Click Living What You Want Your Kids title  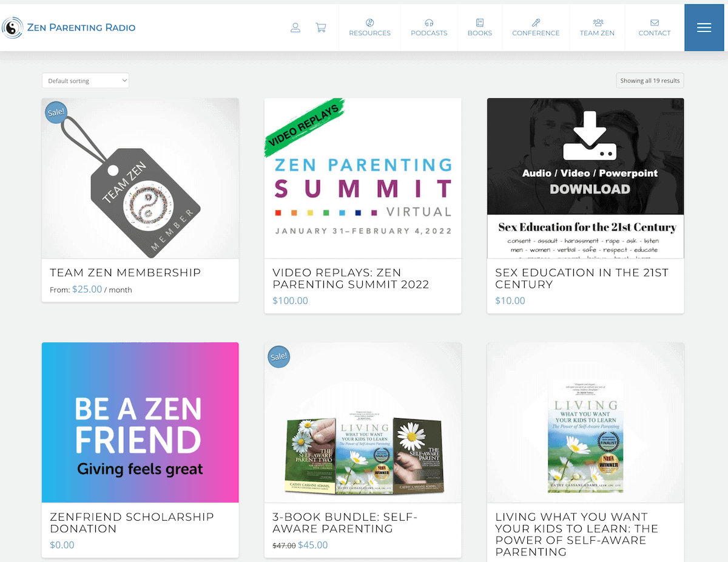(576, 534)
